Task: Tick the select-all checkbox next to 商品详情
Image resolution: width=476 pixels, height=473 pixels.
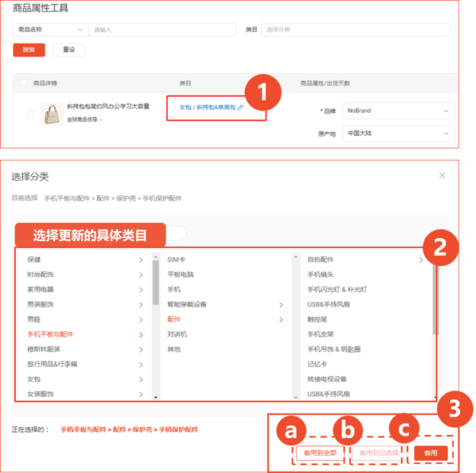Action: [x=24, y=82]
